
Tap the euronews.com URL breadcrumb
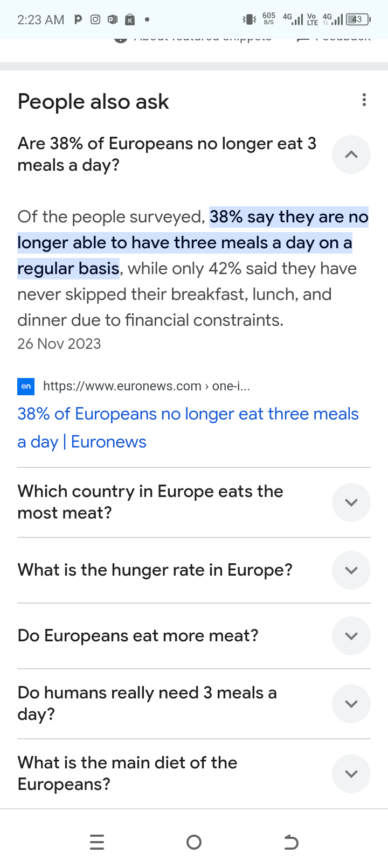146,386
